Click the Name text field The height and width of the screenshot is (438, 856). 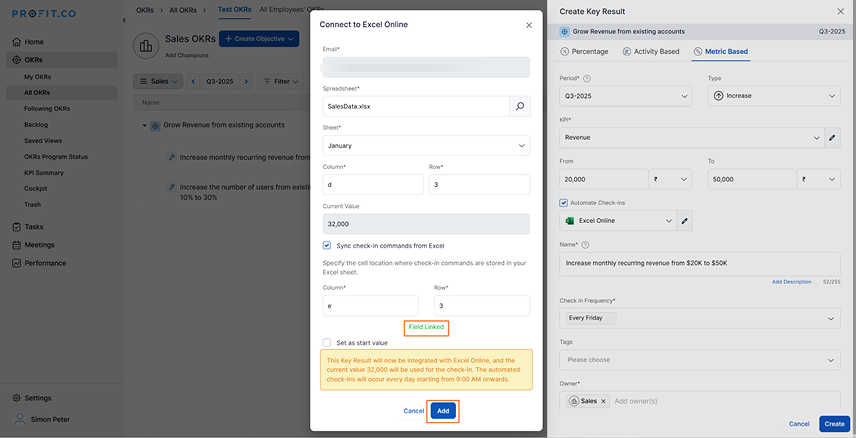coord(700,264)
